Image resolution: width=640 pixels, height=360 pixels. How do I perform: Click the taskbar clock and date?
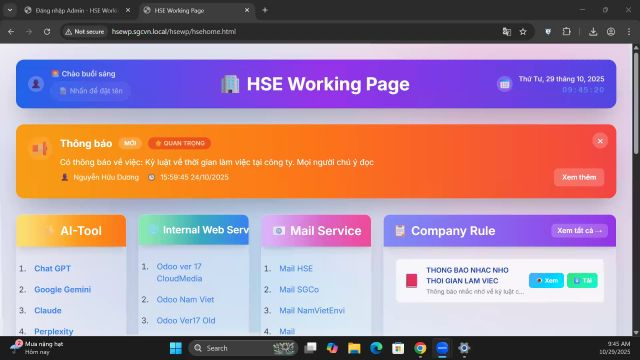[x=615, y=348]
